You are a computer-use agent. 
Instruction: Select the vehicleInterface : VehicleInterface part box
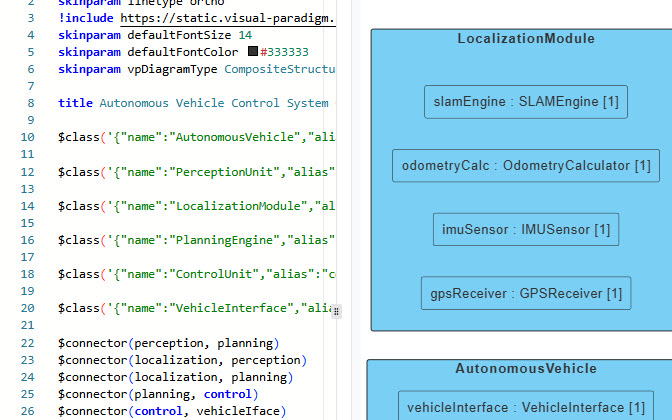pos(526,406)
